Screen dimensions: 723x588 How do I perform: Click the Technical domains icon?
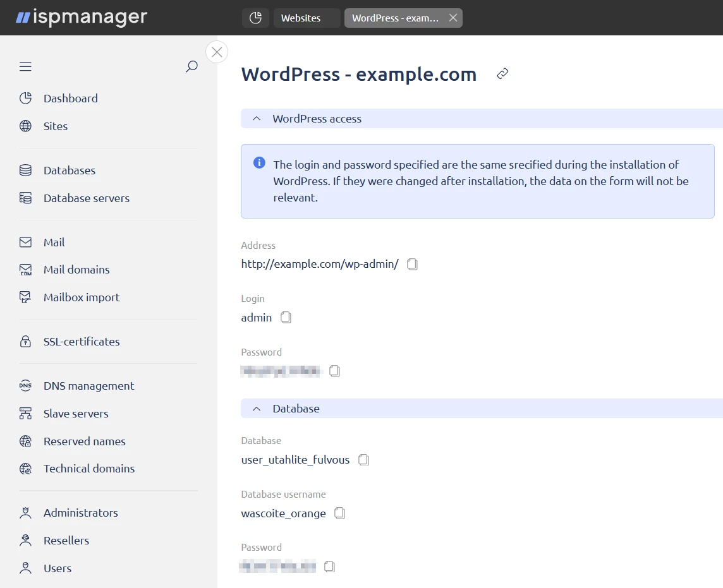(26, 469)
